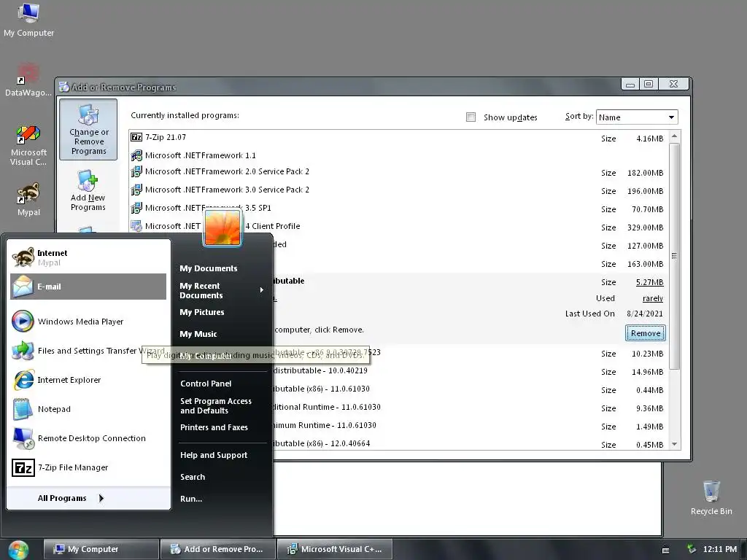The width and height of the screenshot is (747, 560).
Task: Select the row sized 127.00MB
Action: coord(469,245)
